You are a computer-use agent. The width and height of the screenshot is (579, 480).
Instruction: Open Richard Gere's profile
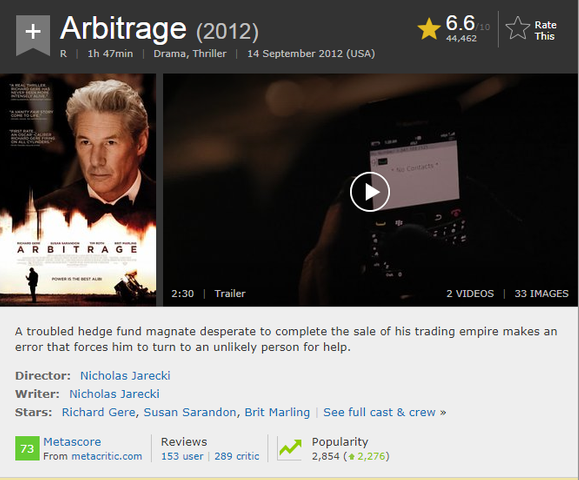98,412
